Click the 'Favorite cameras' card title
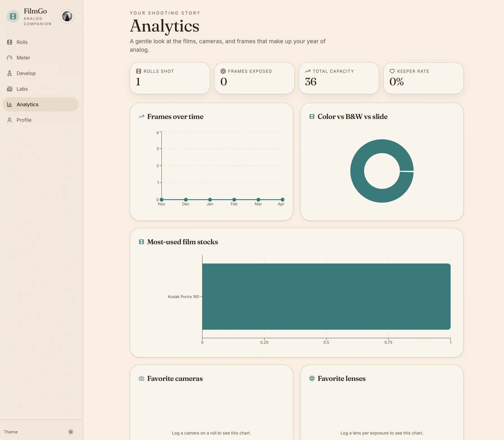 (175, 379)
